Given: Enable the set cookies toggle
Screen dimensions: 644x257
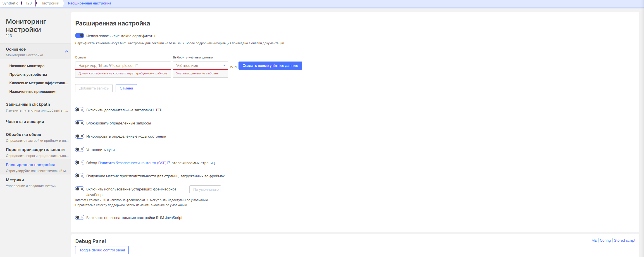Looking at the screenshot, I should tap(80, 149).
